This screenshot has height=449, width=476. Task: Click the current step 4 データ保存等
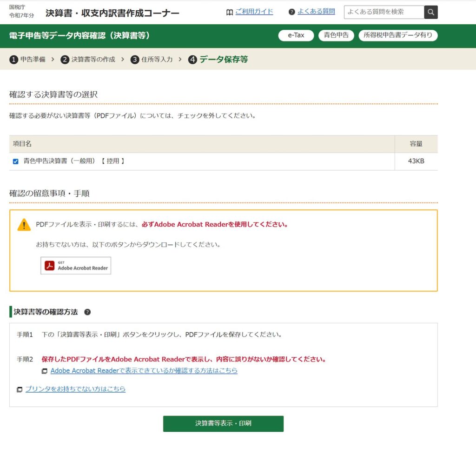point(218,60)
